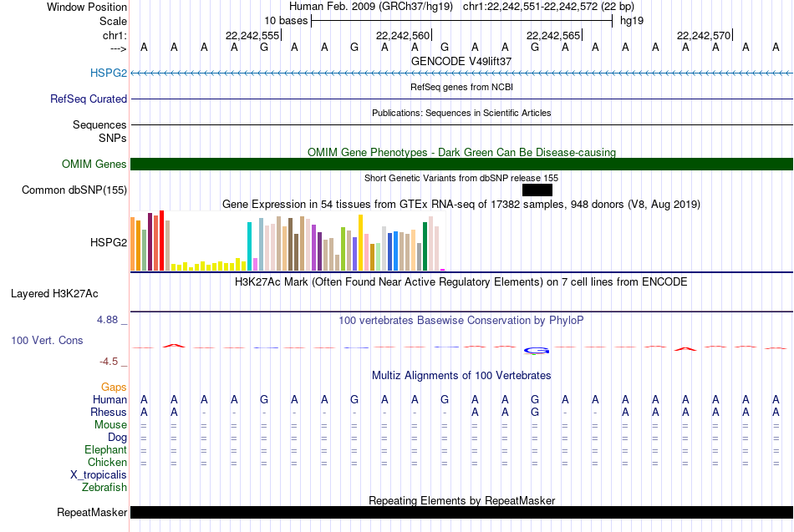Select the Rhesus alignment row label
This screenshot has width=794, height=532.
point(109,412)
